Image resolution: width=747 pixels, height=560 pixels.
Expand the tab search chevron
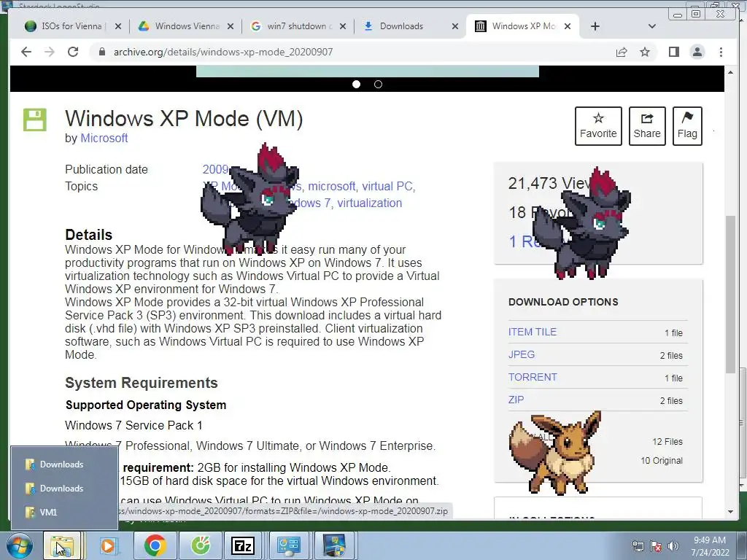coord(652,26)
